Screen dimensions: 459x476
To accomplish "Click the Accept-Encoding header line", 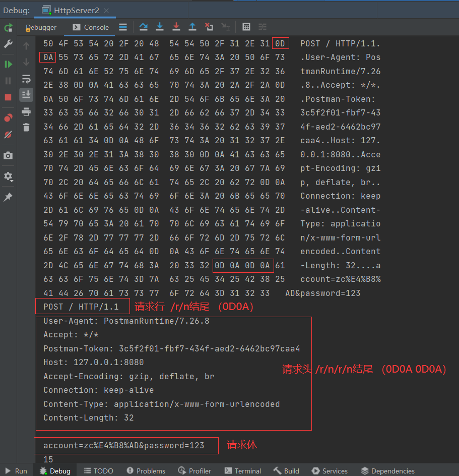I will point(128,377).
